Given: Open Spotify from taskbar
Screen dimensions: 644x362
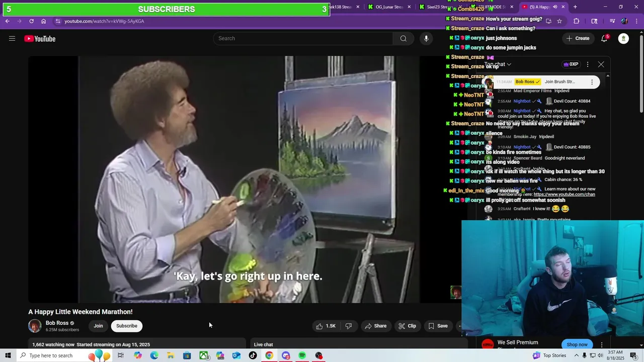Looking at the screenshot, I should pyautogui.click(x=302, y=355).
